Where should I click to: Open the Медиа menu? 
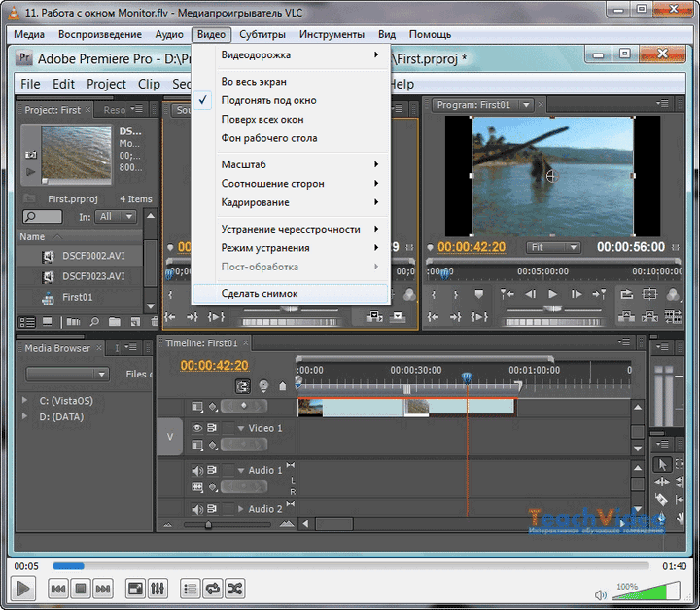29,34
